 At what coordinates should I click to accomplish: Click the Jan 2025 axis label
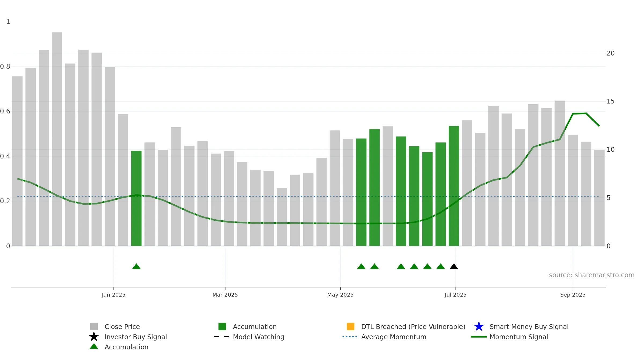click(114, 295)
